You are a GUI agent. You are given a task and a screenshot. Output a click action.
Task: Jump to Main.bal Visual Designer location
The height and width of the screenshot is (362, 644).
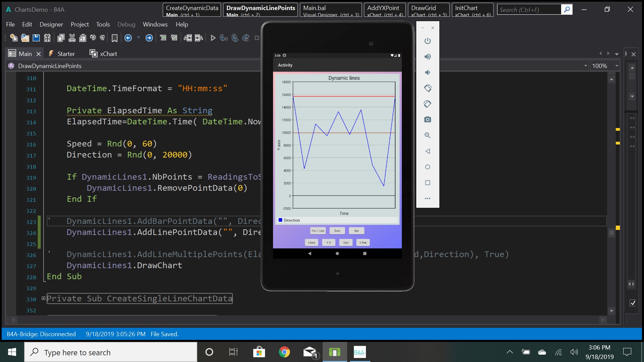pyautogui.click(x=331, y=10)
